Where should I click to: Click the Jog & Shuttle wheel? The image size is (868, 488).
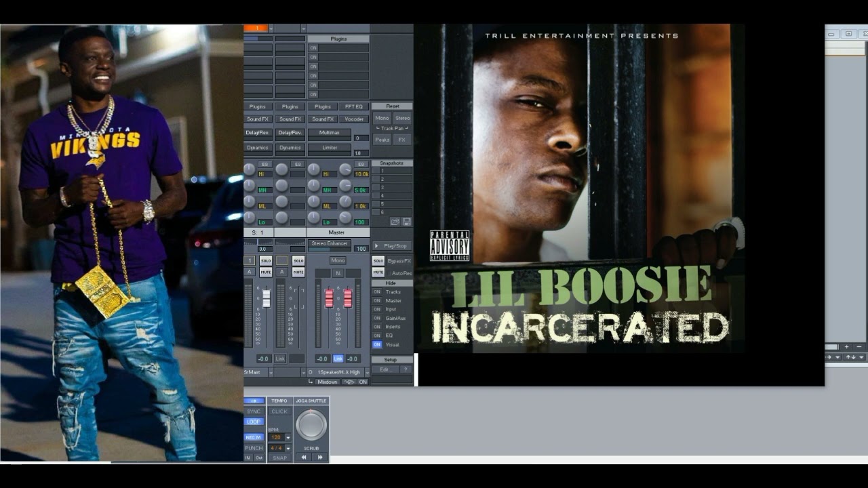(311, 424)
